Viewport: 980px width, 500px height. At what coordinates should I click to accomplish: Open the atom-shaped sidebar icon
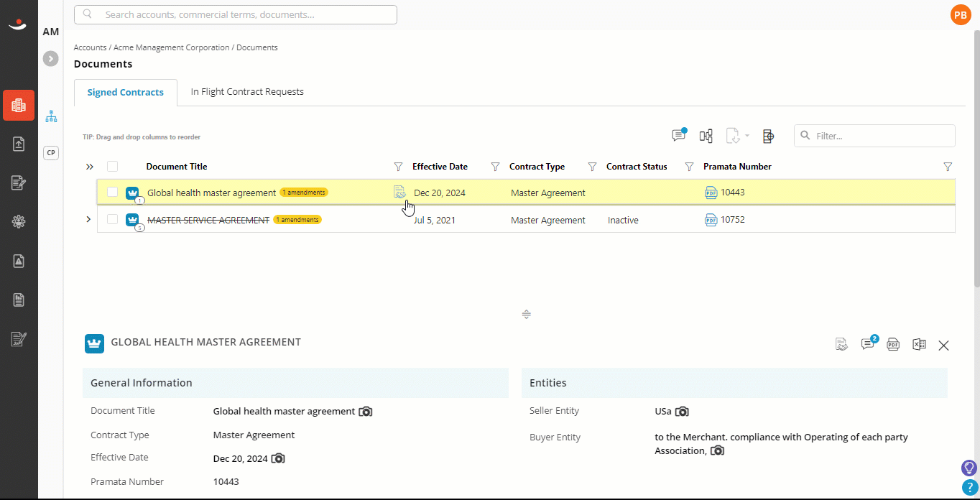[19, 222]
